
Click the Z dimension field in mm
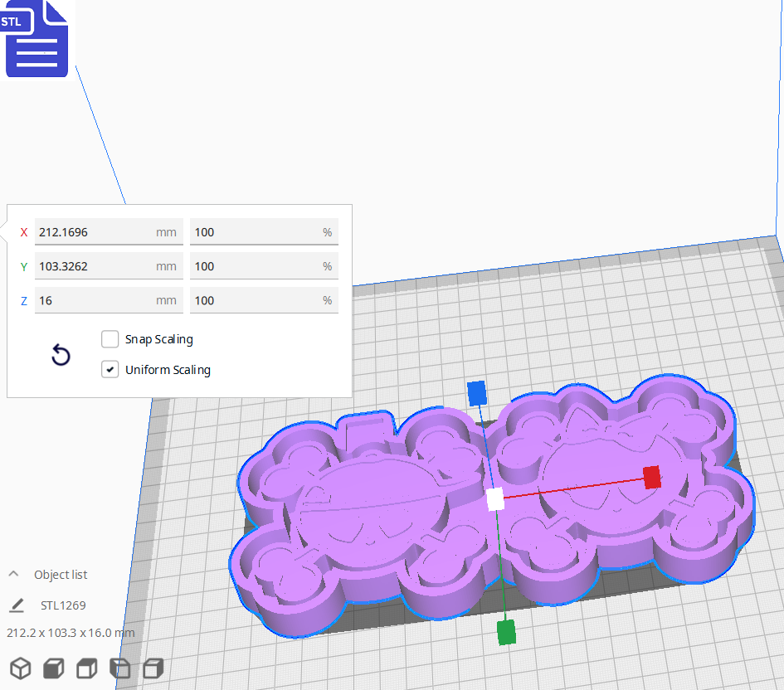95,300
